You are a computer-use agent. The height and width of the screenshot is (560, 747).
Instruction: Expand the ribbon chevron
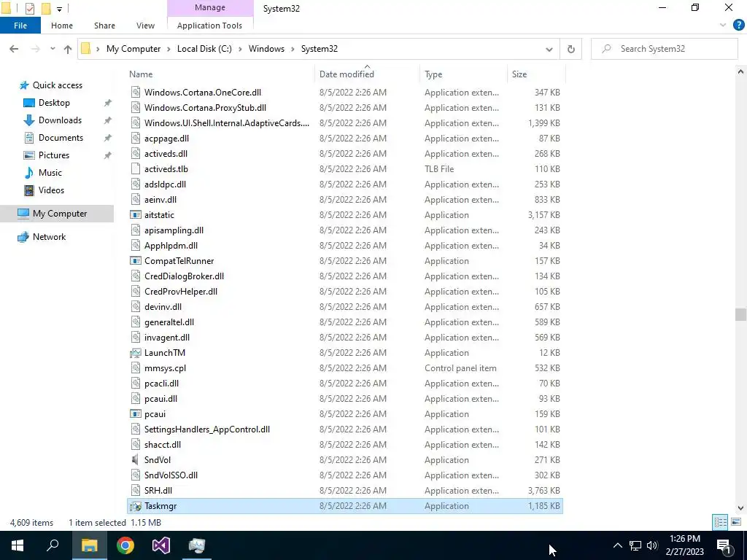[723, 26]
